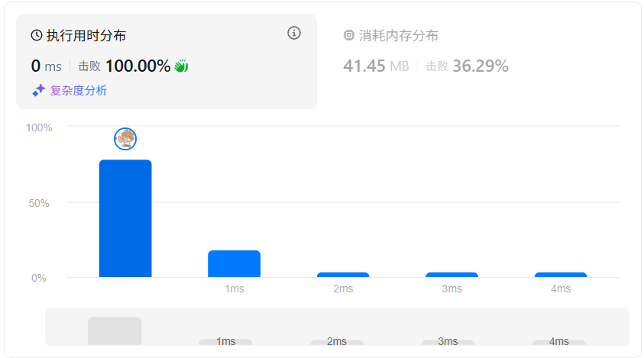The image size is (644, 358).
Task: Click the info icon in runtime card
Action: click(293, 33)
